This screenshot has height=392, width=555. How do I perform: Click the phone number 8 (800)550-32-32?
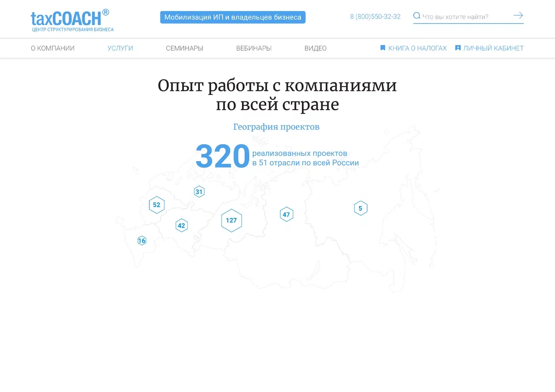(x=375, y=17)
